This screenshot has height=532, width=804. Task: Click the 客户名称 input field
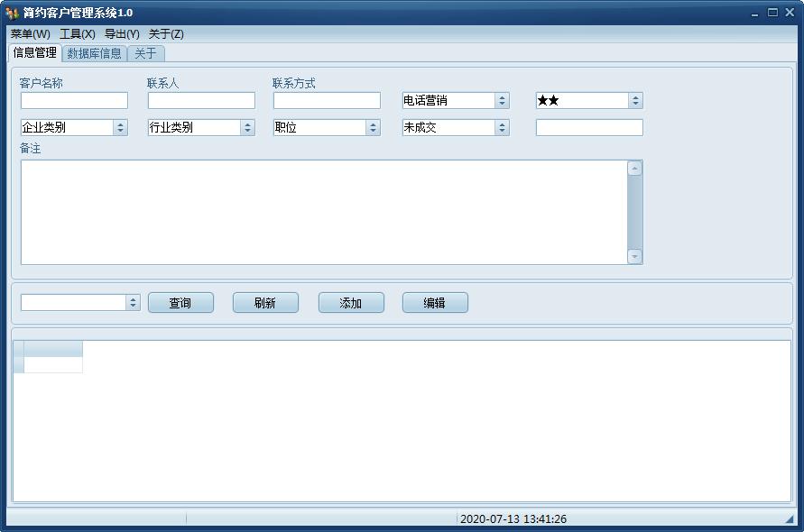[x=74, y=100]
